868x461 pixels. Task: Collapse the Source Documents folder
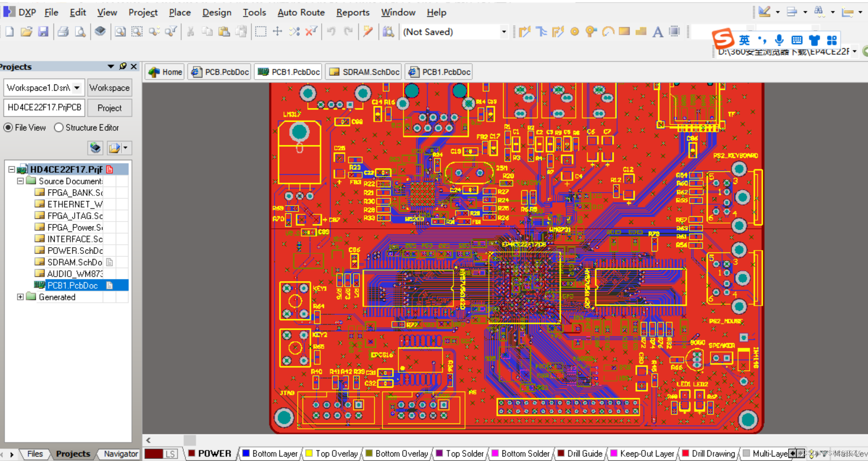(20, 181)
